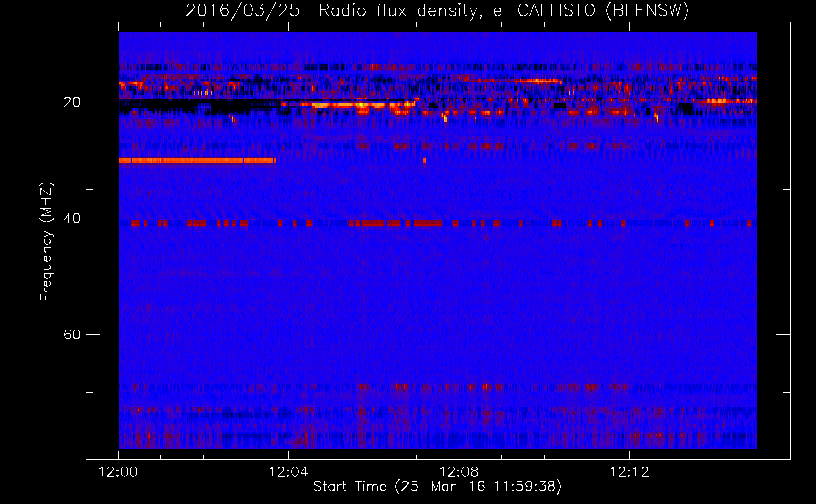Click the 12:08 time axis label

pos(459,472)
